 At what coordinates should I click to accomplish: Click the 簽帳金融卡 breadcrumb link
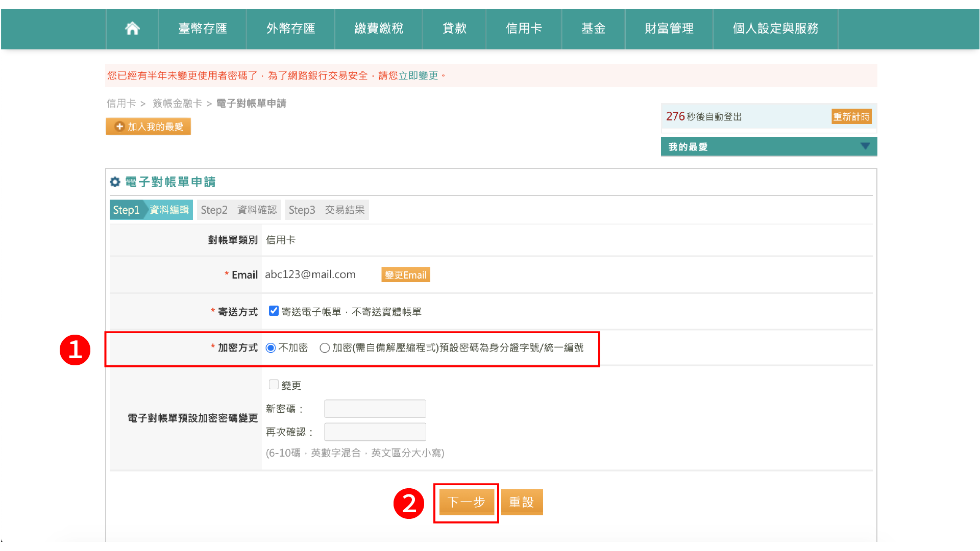click(177, 104)
